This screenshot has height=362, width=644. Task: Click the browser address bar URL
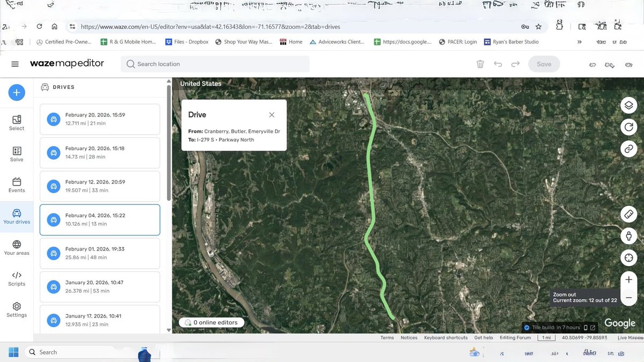(x=210, y=26)
